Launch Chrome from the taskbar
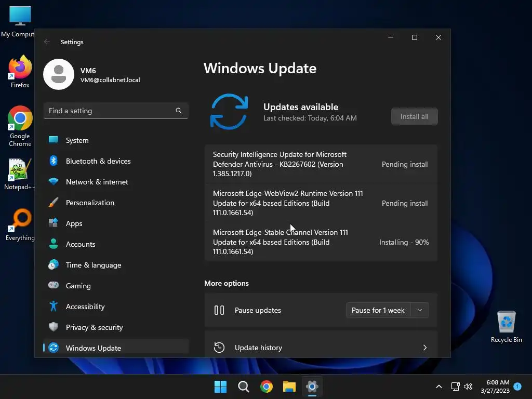This screenshot has width=532, height=399. (267, 387)
